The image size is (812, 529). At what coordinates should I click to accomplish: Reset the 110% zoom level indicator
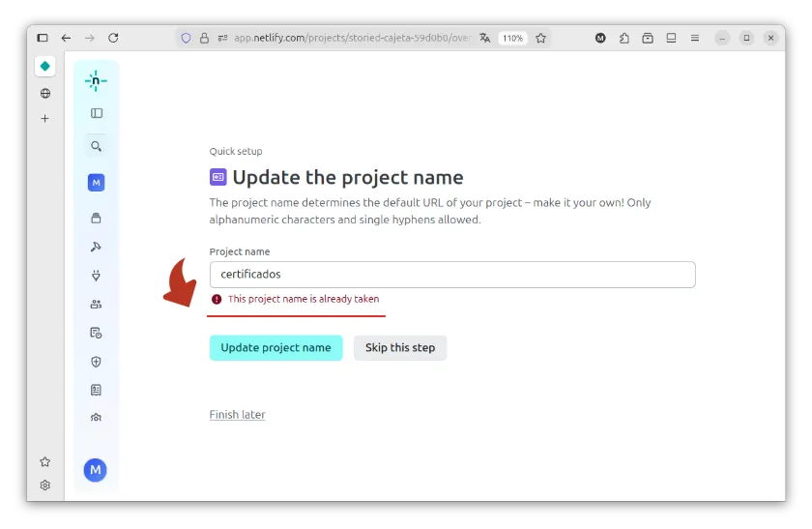(x=512, y=38)
